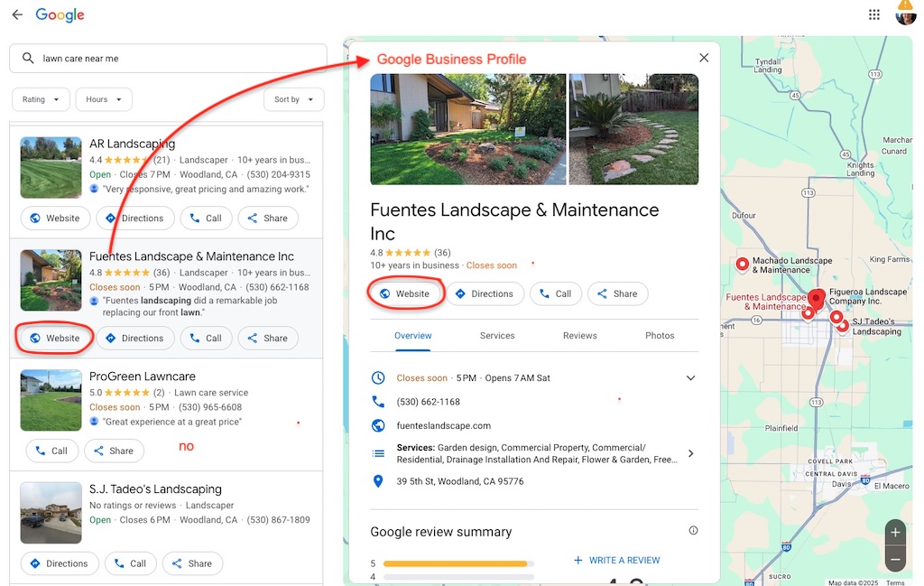Click Call button in business profile

[x=556, y=293]
